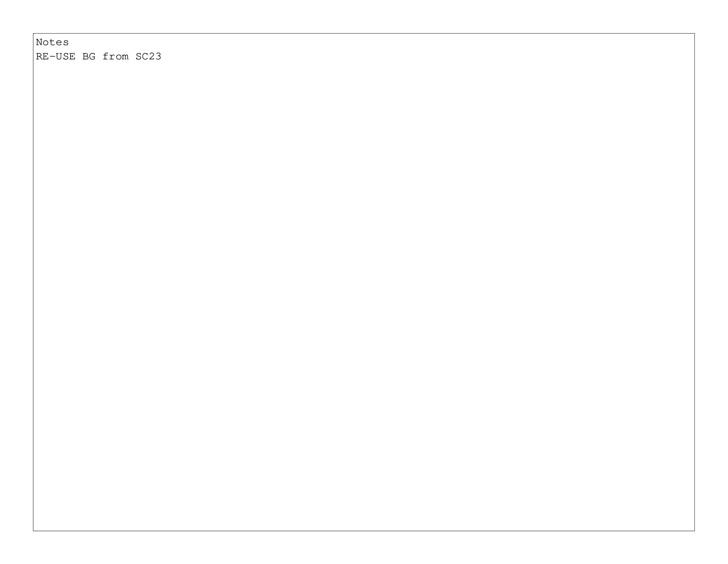Screen dimensions: 728x564
Task: Click the top-left corner of the Notes box
Action: 33,33
